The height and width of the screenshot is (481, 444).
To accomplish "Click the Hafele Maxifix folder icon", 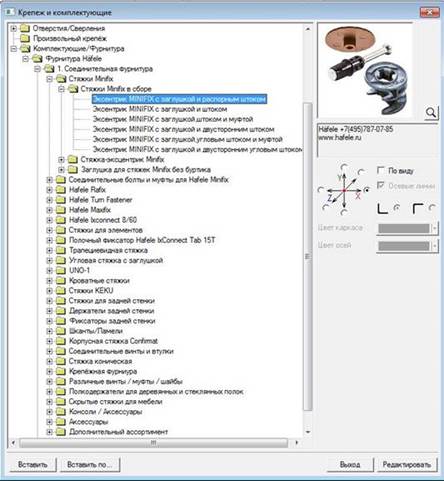I will (61, 210).
